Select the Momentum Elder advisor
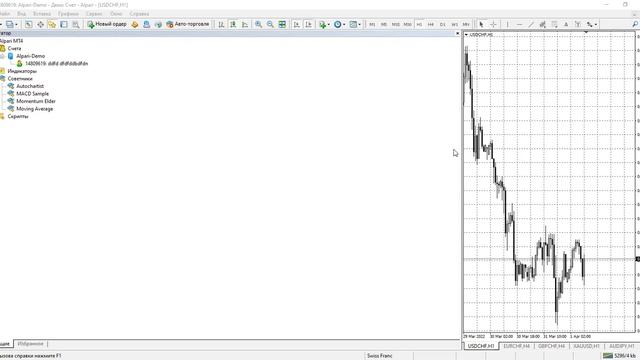The image size is (640, 360). (36, 101)
